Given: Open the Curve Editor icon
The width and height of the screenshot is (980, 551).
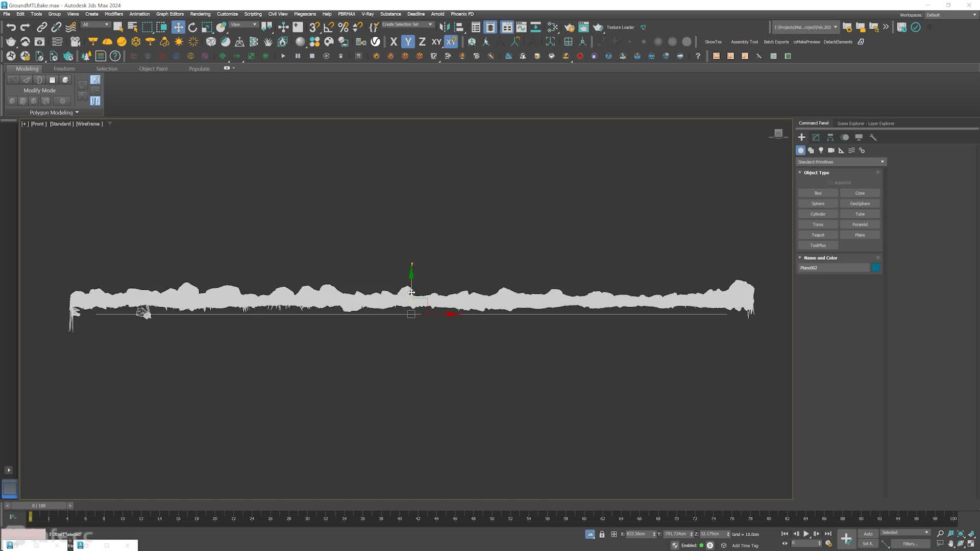Looking at the screenshot, I should [521, 27].
